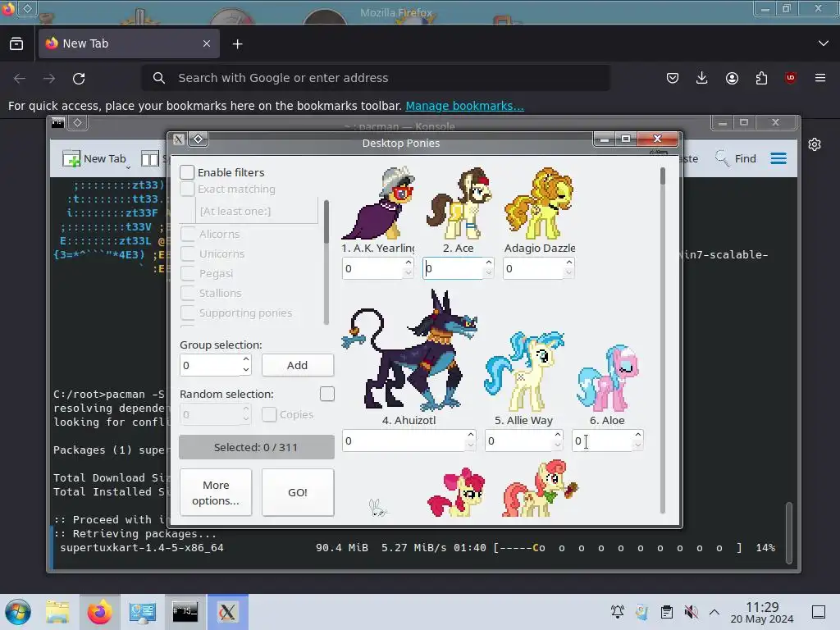Close the Firefox New Tab tab
Image resolution: width=840 pixels, height=630 pixels.
point(206,43)
